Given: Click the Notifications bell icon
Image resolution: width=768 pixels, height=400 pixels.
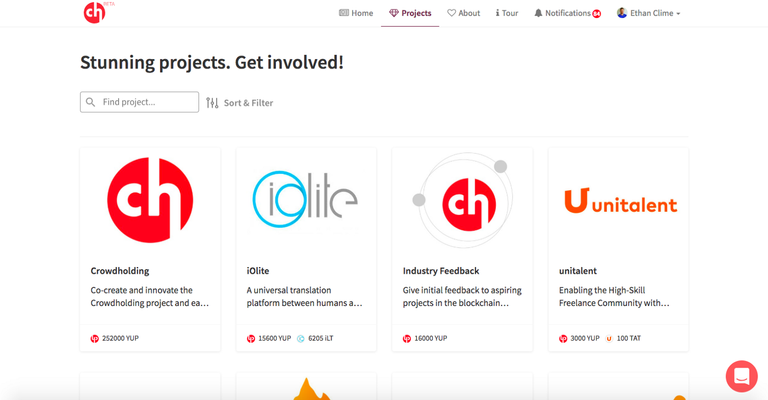Looking at the screenshot, I should pos(538,13).
